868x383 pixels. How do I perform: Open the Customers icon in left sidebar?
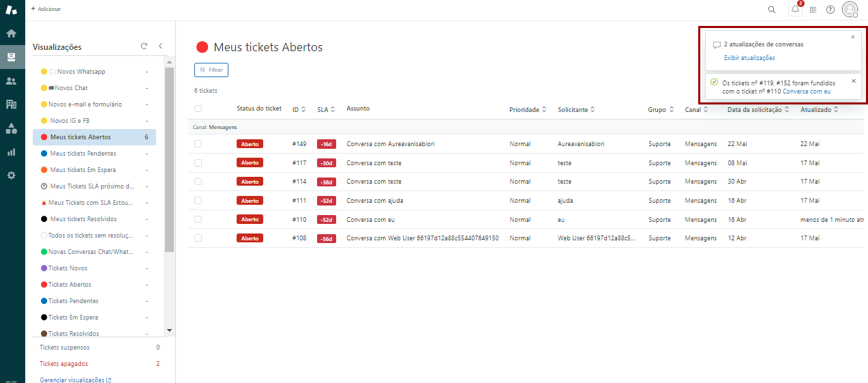pyautogui.click(x=11, y=81)
